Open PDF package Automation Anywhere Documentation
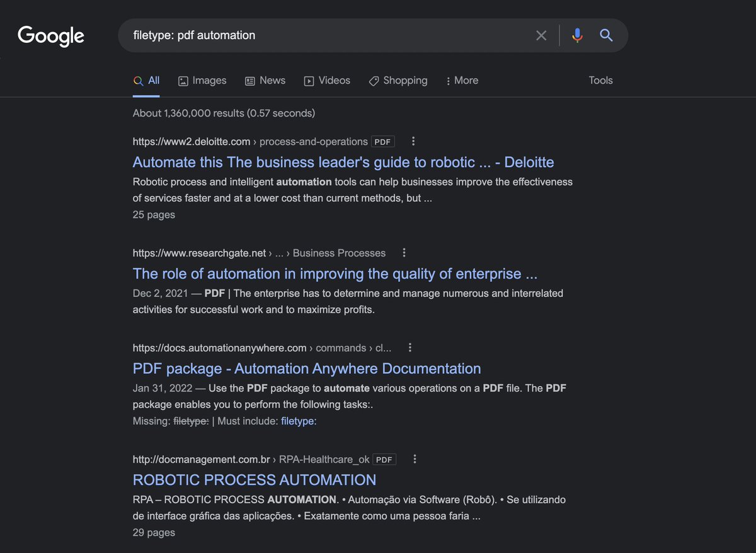756x553 pixels. click(x=307, y=368)
